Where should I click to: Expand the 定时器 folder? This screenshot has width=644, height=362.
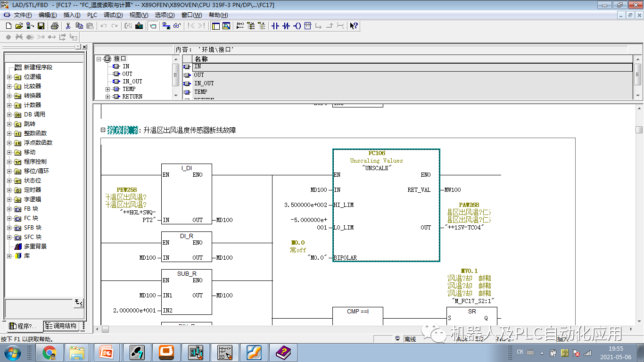click(9, 190)
